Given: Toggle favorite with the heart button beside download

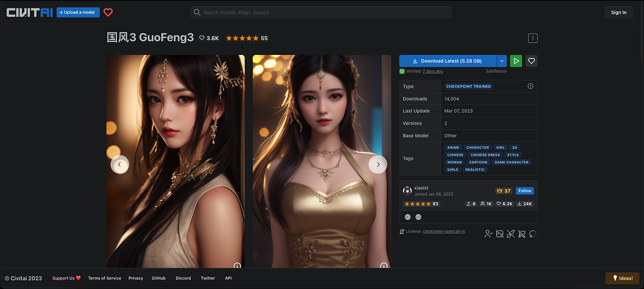Looking at the screenshot, I should [x=531, y=61].
